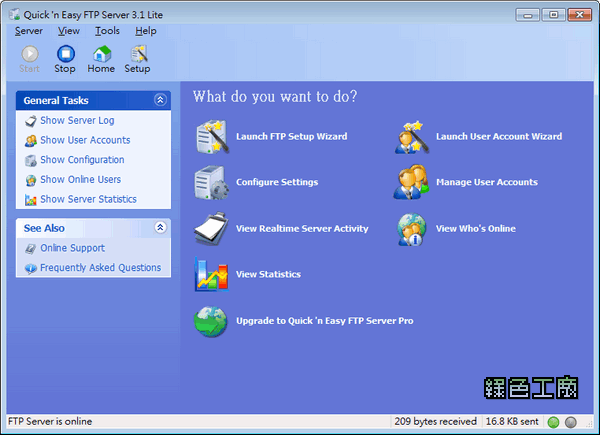Screen dimensions: 600x435
Task: Click the General Tasks panel header
Action: click(93, 100)
